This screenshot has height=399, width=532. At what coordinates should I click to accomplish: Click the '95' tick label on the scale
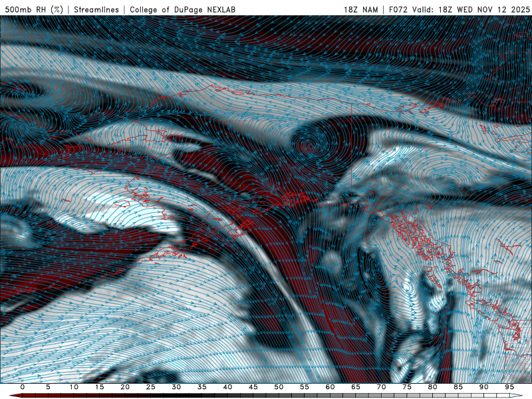click(x=509, y=387)
